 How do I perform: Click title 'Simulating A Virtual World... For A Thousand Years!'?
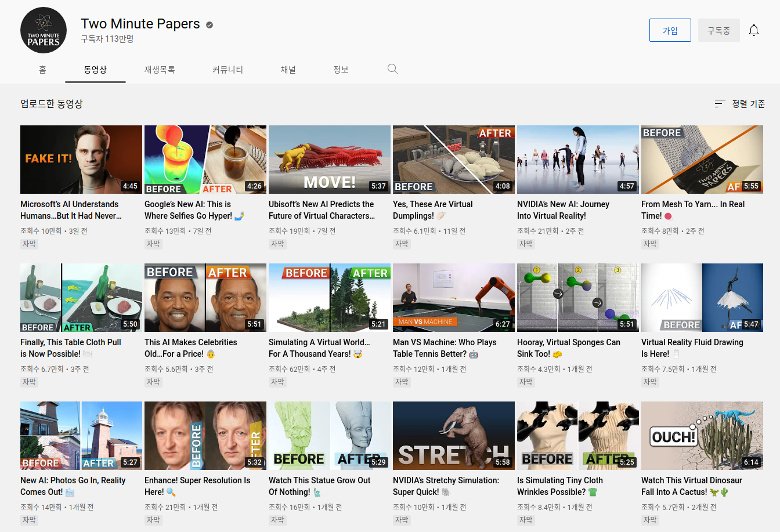[319, 348]
